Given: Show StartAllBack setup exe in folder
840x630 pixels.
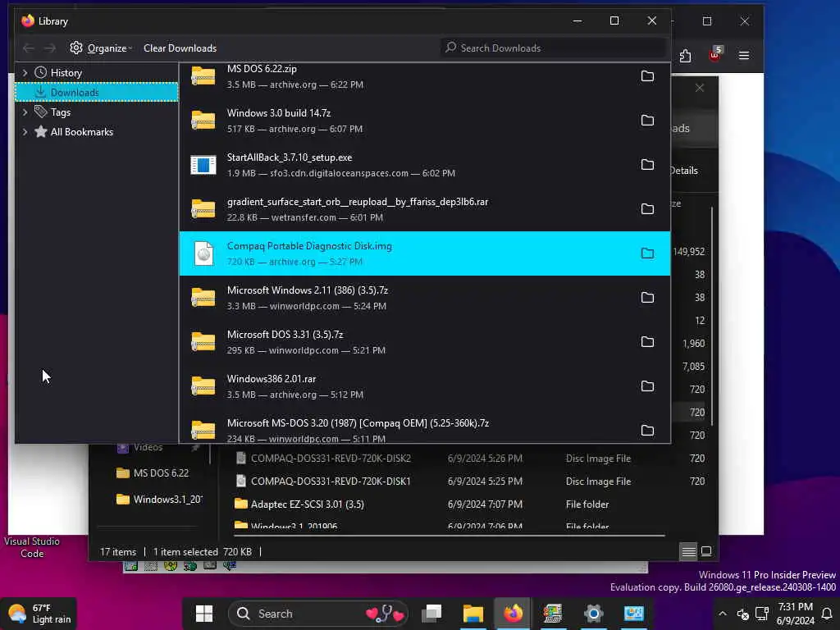Looking at the screenshot, I should click(647, 164).
